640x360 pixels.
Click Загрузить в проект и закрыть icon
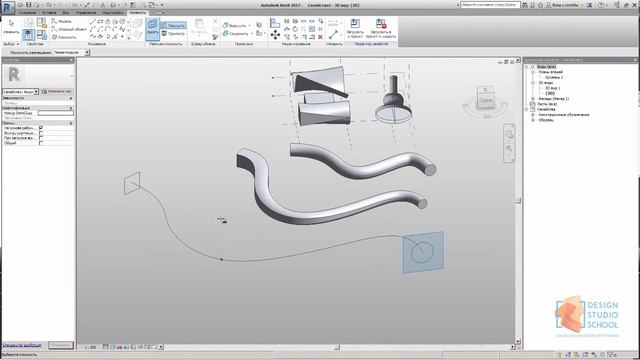[381, 28]
